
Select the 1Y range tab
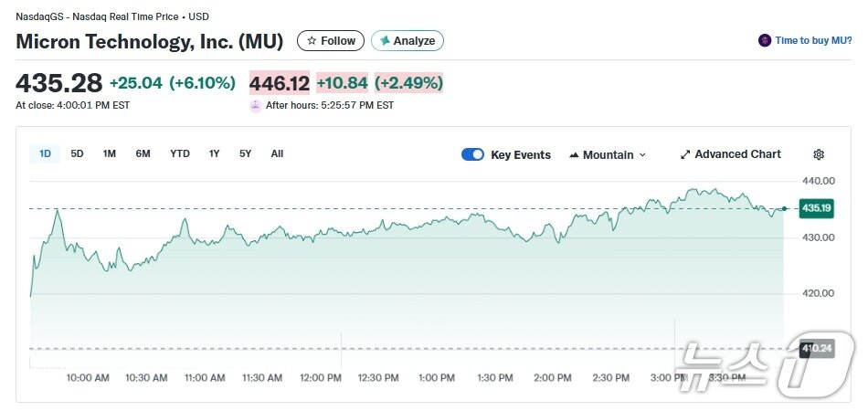pos(215,153)
